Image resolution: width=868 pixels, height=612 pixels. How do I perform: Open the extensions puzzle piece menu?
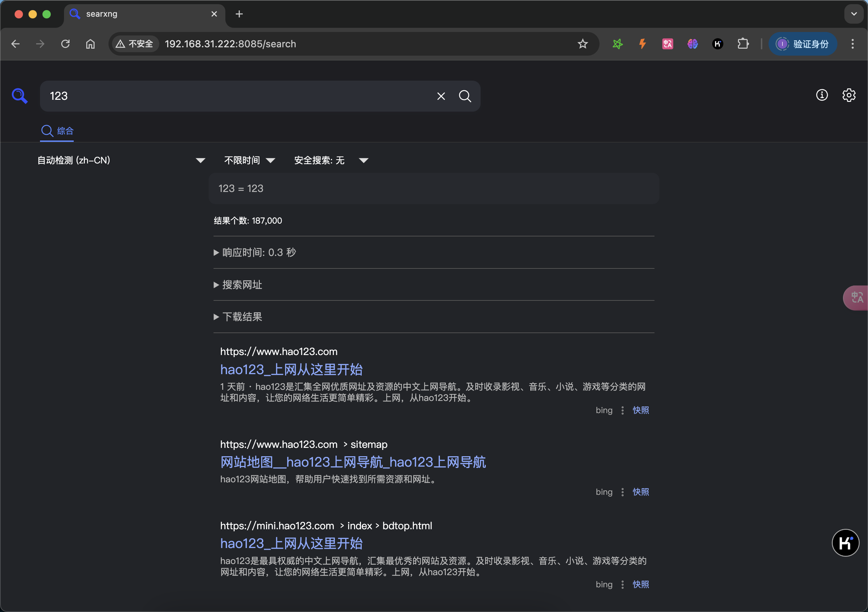tap(743, 44)
